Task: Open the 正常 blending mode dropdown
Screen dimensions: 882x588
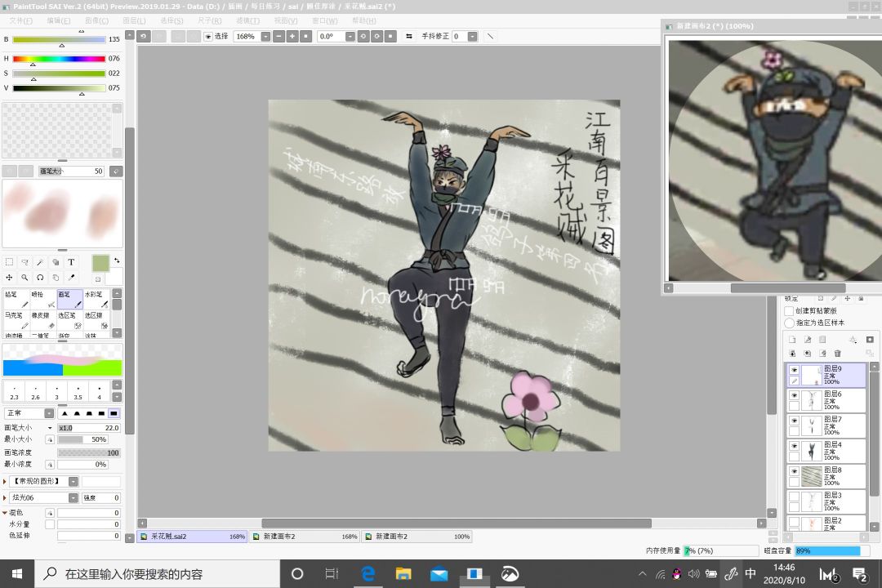Action: pyautogui.click(x=49, y=413)
